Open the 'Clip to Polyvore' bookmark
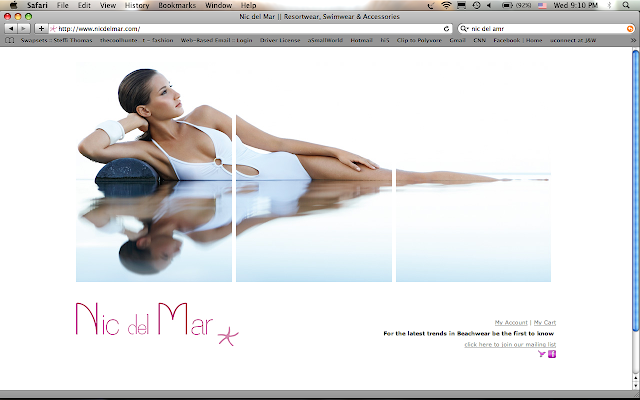This screenshot has width=640, height=400. pos(419,40)
